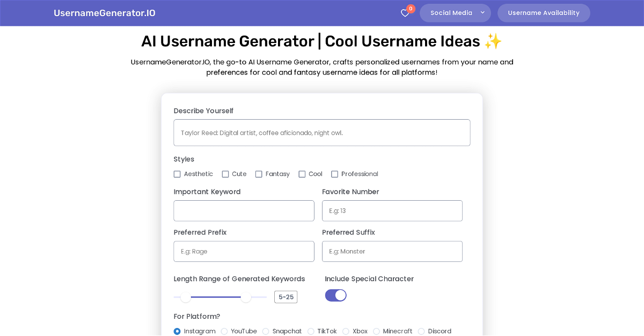Choose the YouTube platform radio button
Viewport: 644px width, 336px height.
(224, 331)
